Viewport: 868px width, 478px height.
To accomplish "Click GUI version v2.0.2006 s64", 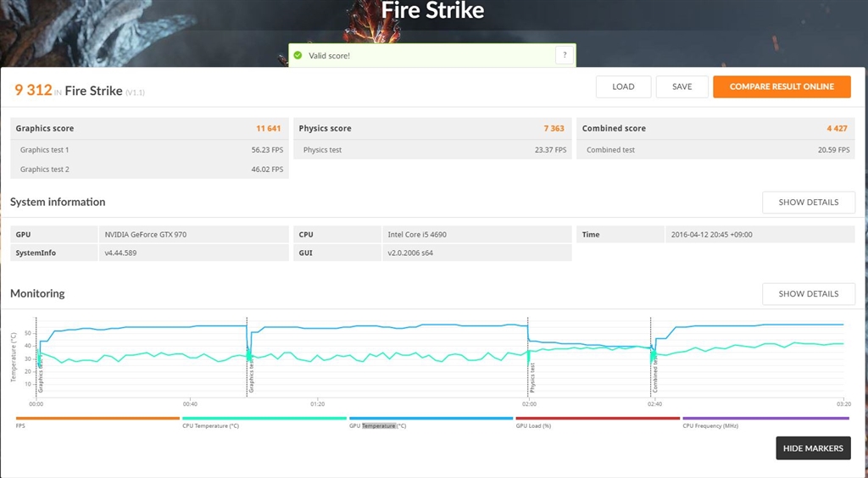I will tap(410, 253).
